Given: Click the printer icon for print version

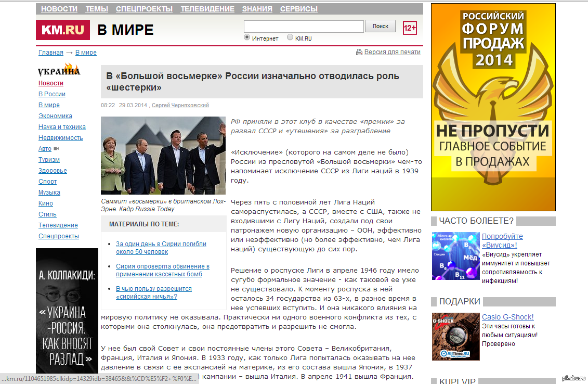Looking at the screenshot, I should pos(359,52).
